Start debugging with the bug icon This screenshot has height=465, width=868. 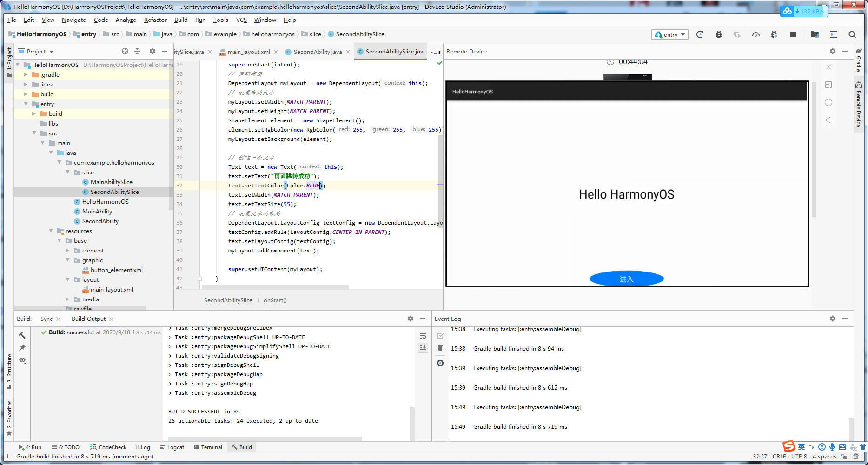(719, 34)
